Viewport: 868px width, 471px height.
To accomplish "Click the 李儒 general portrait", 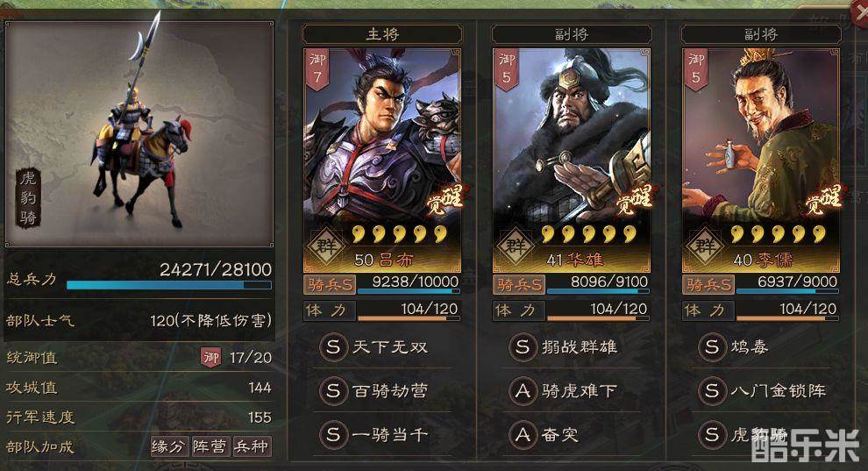I will 761,160.
